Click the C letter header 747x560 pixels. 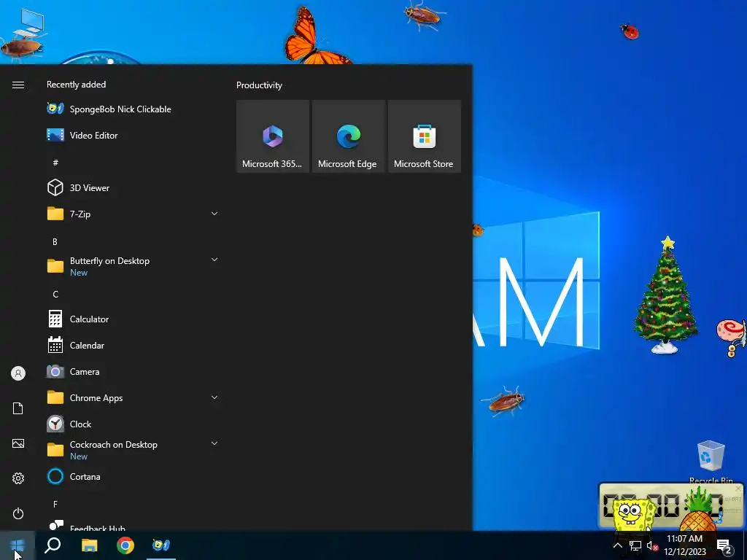click(55, 295)
